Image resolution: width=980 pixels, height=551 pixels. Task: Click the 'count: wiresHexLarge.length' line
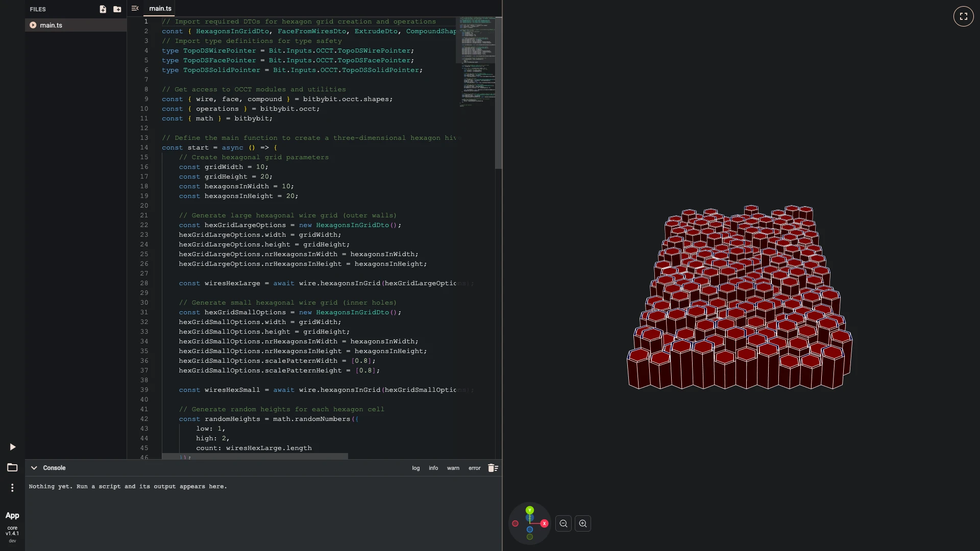pos(254,448)
